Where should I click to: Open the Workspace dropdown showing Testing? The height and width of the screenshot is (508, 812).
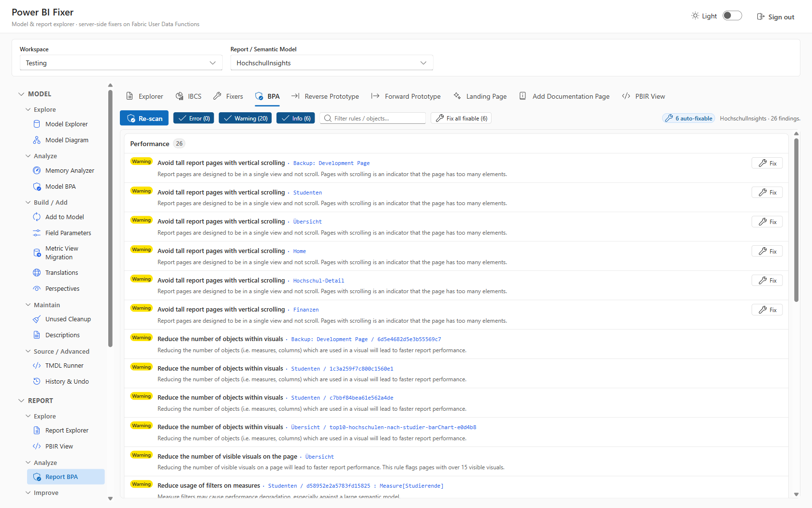click(x=121, y=63)
